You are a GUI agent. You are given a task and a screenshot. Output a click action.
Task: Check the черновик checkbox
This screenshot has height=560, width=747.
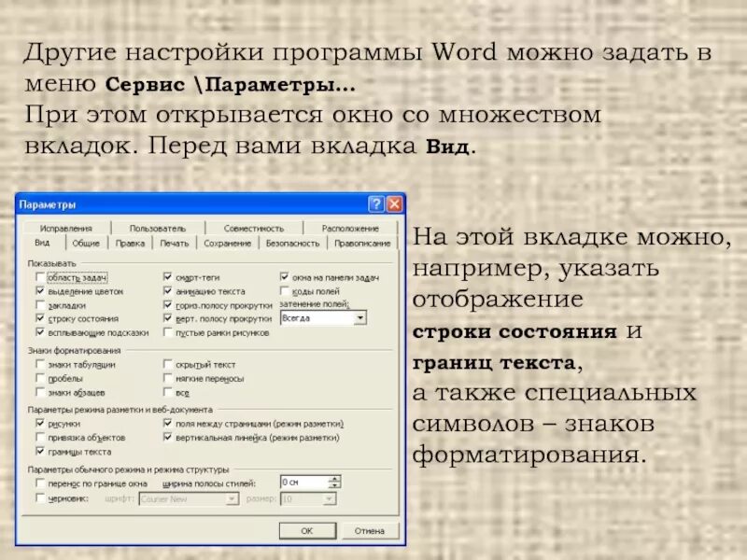tap(40, 498)
